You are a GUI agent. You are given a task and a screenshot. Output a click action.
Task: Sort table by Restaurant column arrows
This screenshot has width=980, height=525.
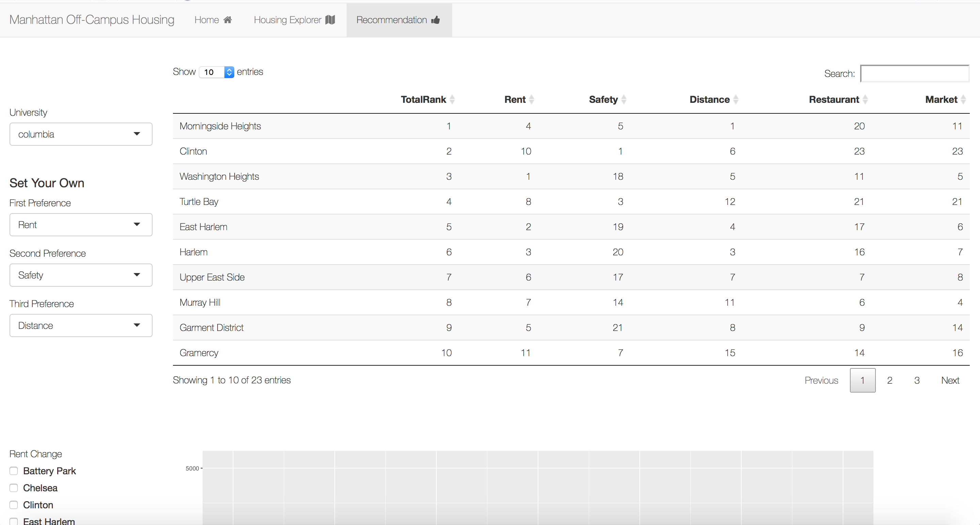click(865, 100)
